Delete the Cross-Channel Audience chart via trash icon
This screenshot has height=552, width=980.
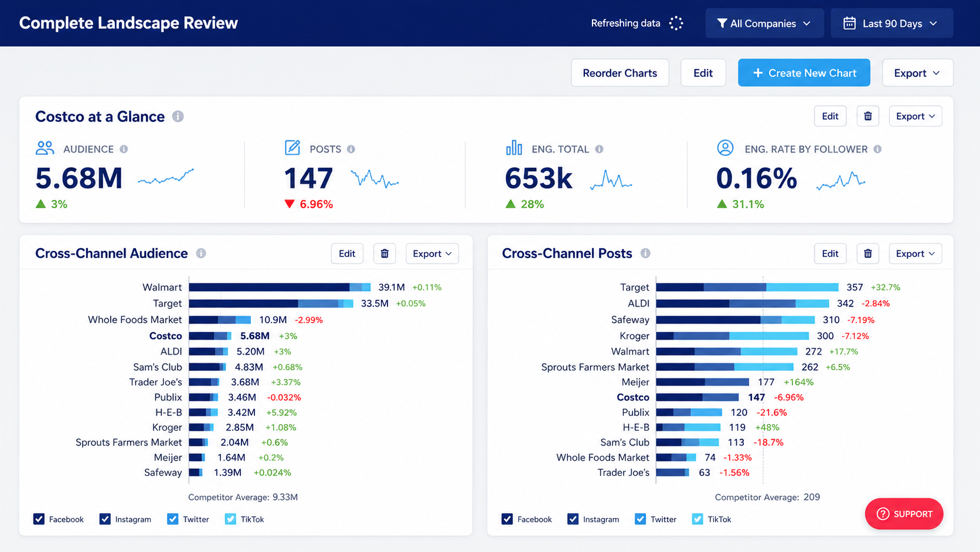tap(384, 253)
